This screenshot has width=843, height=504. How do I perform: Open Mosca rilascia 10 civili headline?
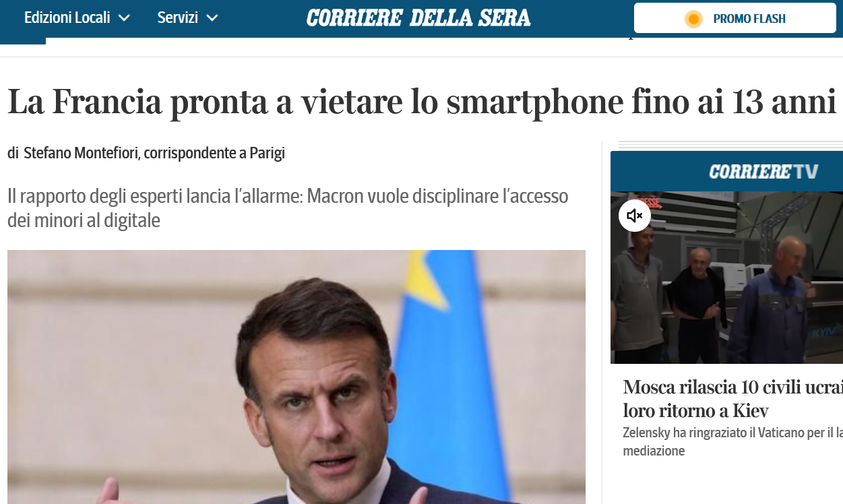click(733, 399)
